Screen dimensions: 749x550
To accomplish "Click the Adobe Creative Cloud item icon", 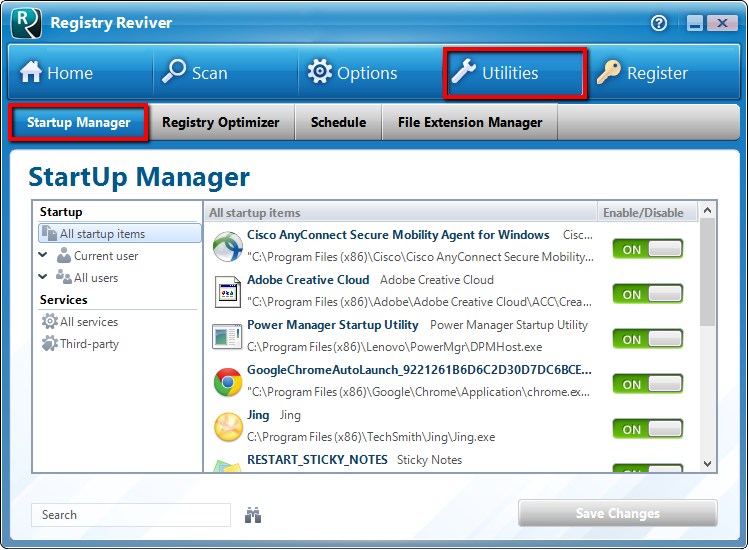I will [x=228, y=292].
